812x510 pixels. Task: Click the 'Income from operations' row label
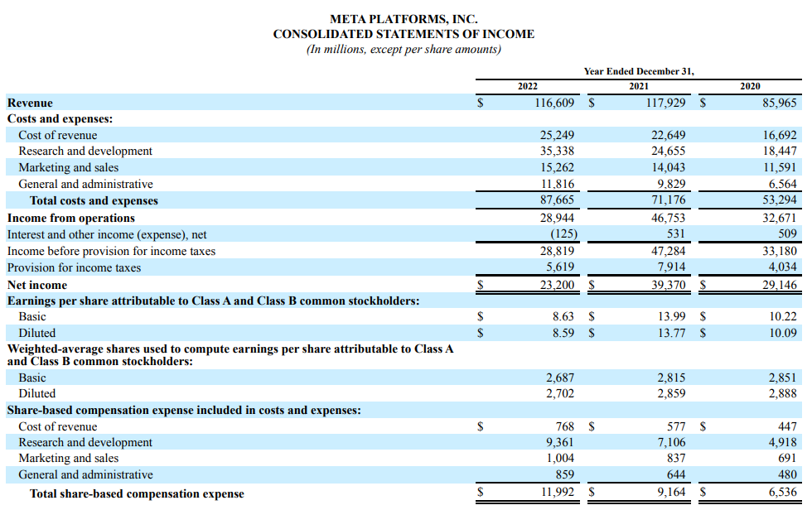click(x=71, y=218)
